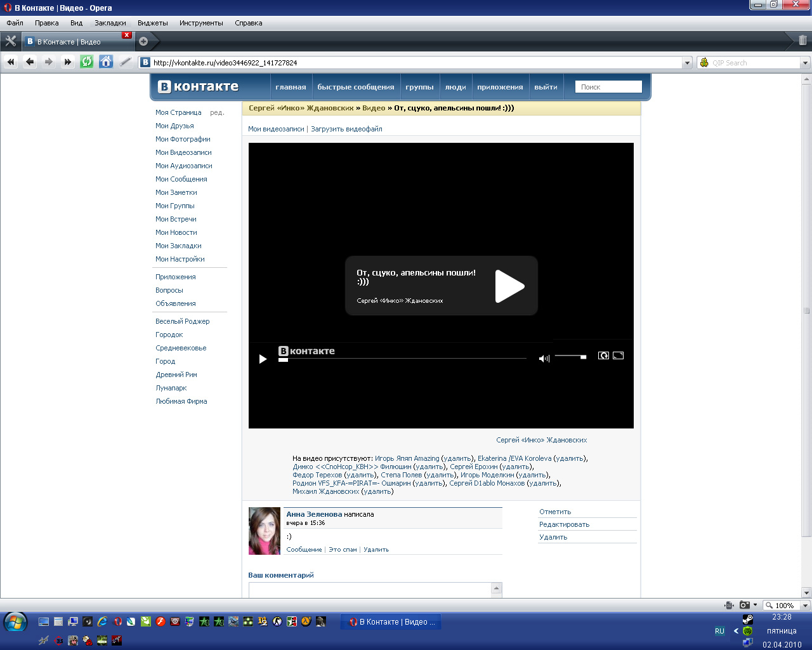Open Opera panels with the wrench icon
The width and height of the screenshot is (812, 650).
coord(11,41)
